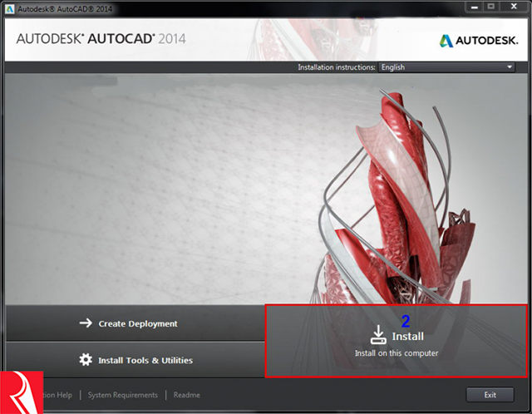Click the AutoCAD app icon in title bar
This screenshot has height=414, width=532.
9,7
